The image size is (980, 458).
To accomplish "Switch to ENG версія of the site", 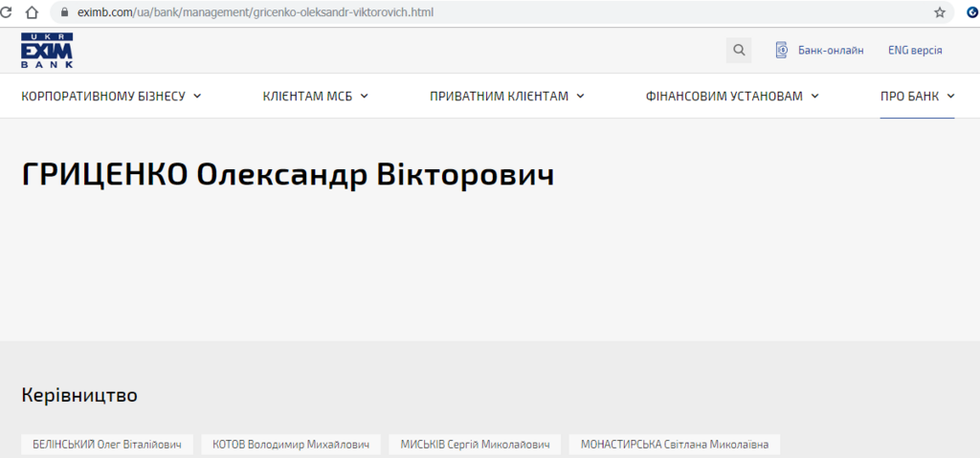I will point(915,51).
